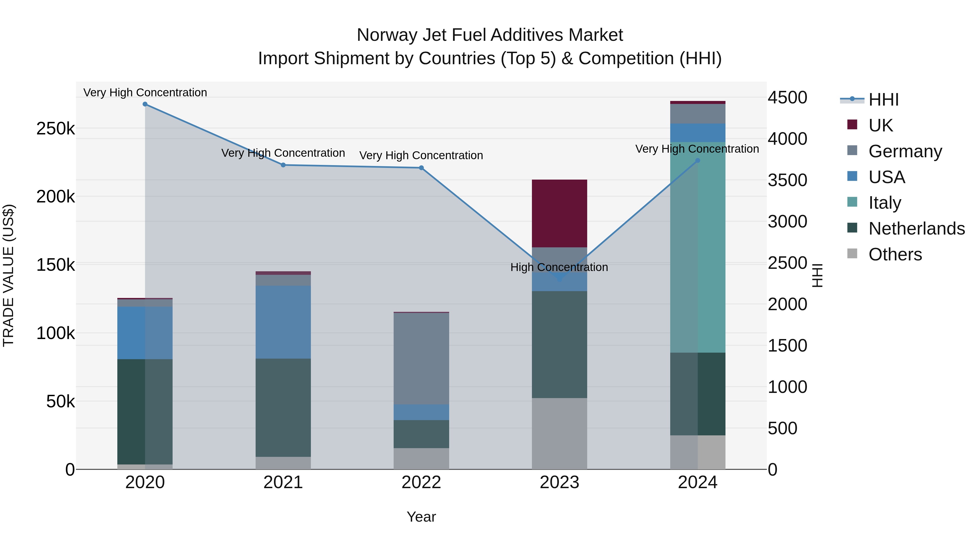Click the 'TRADE VALUE (US$)' axis title

pos(8,275)
